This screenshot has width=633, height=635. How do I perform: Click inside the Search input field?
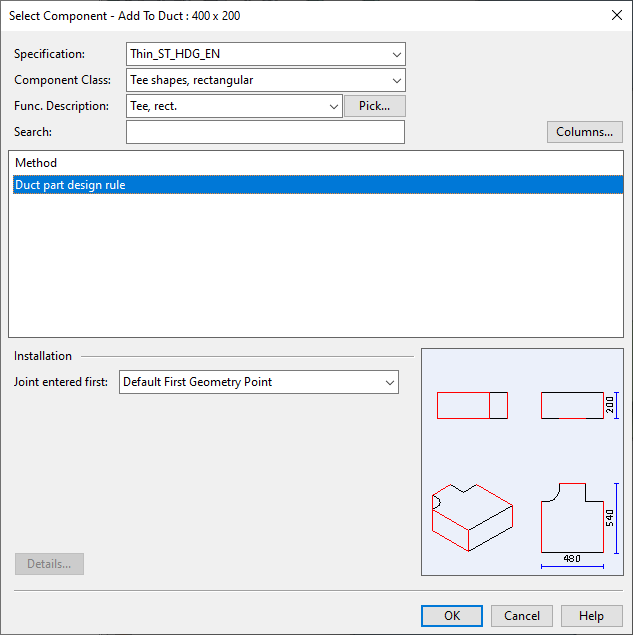(x=265, y=132)
